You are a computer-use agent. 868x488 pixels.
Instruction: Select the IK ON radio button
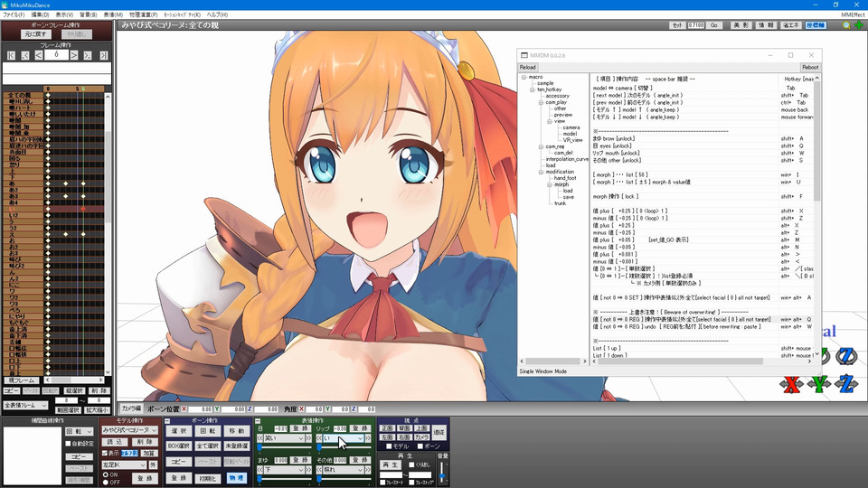pyautogui.click(x=106, y=474)
